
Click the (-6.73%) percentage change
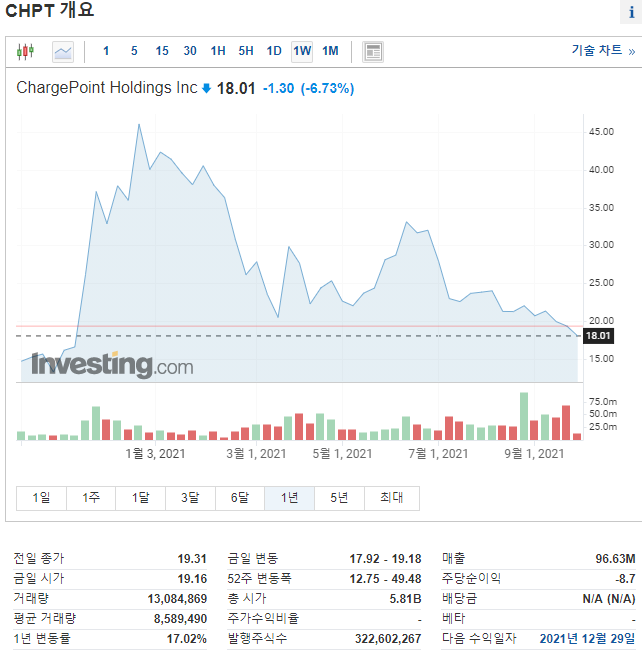pyautogui.click(x=327, y=88)
